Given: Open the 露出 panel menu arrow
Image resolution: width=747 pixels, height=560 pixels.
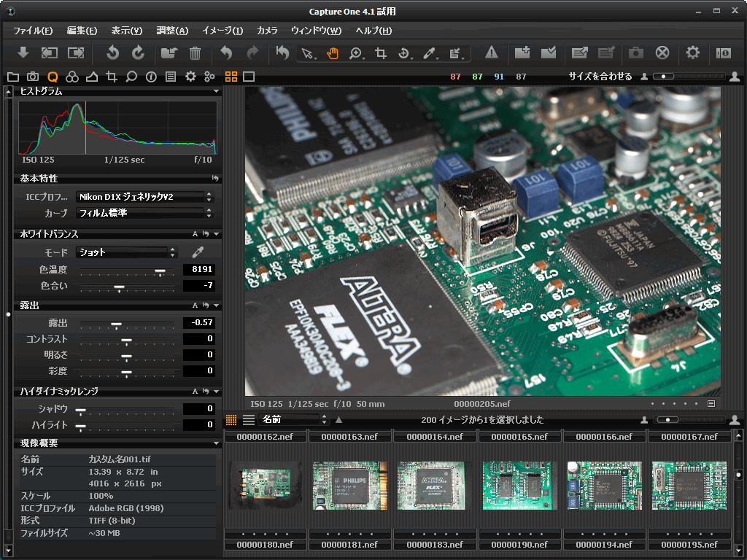Looking at the screenshot, I should click(x=216, y=306).
